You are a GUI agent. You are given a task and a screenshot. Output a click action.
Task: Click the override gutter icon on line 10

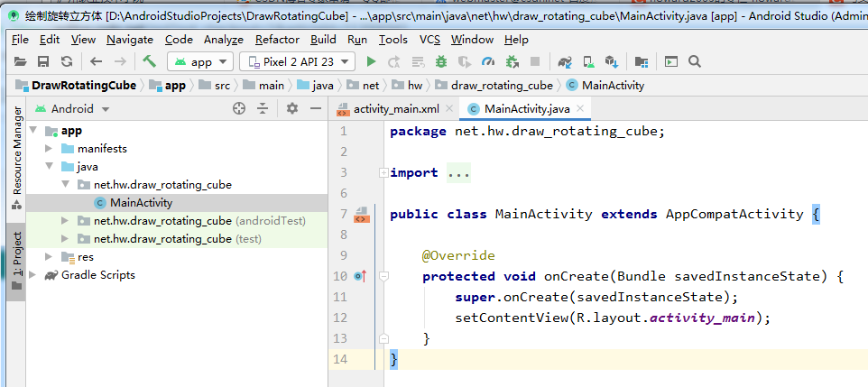[x=361, y=276]
